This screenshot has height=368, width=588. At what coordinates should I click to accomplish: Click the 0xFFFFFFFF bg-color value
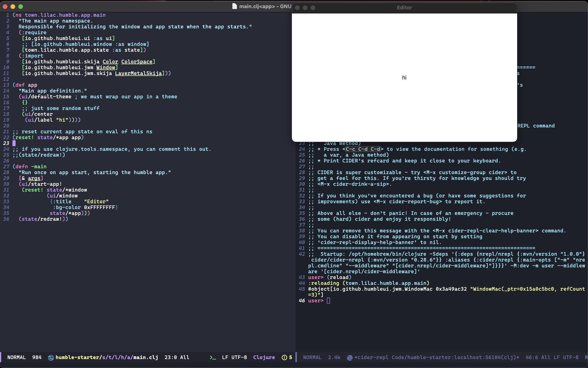[x=99, y=207]
